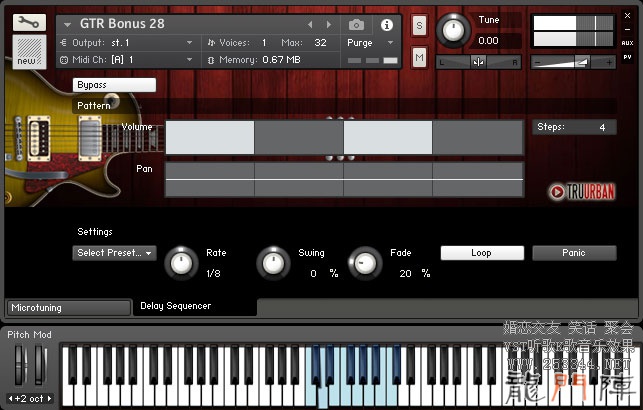
Task: Click the first Pan step
Action: [x=210, y=180]
